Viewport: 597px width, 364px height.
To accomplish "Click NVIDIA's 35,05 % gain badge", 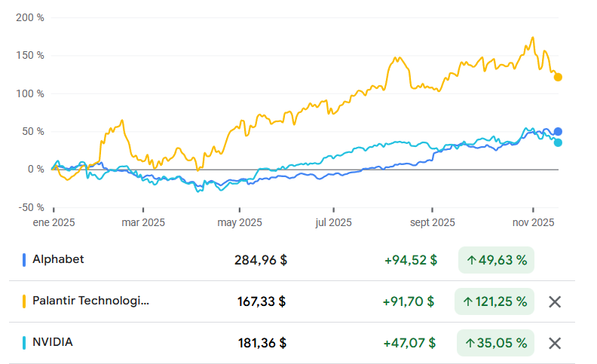I will coord(496,343).
